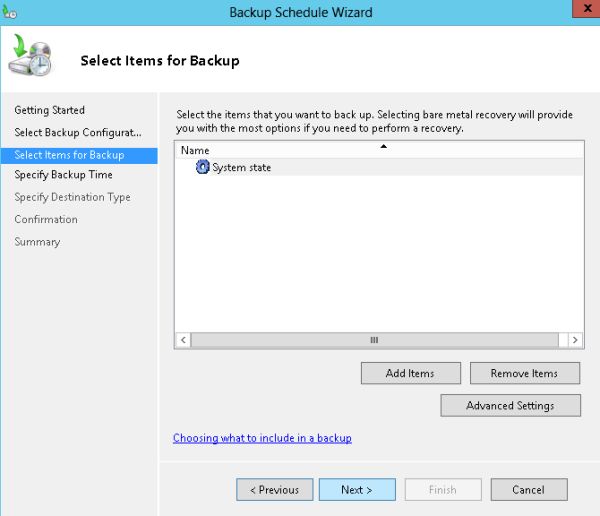600x516 pixels.
Task: Cancel the backup schedule wizard
Action: (529, 490)
